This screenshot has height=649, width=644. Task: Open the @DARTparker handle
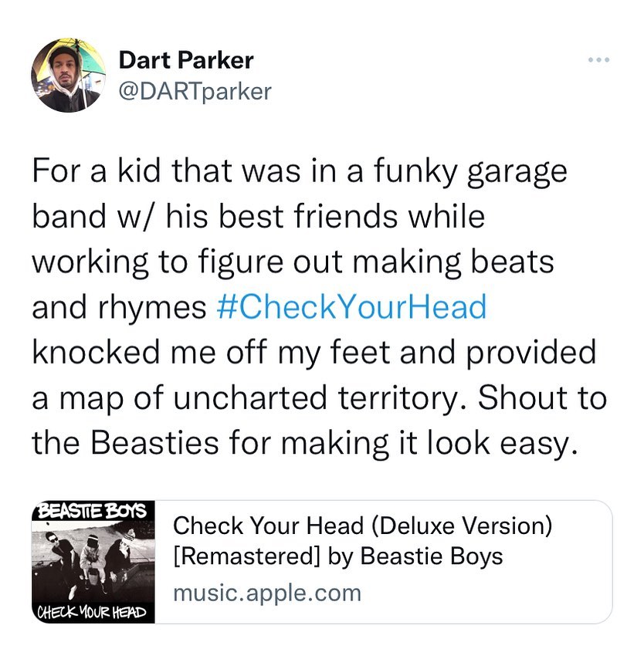coord(195,92)
